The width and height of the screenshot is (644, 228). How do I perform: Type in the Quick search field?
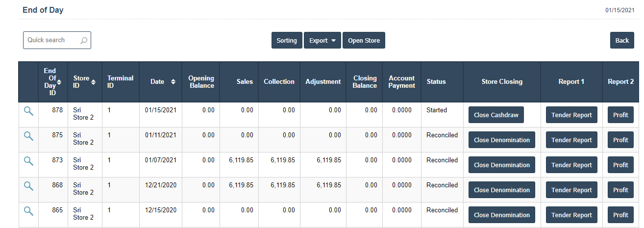tap(51, 40)
